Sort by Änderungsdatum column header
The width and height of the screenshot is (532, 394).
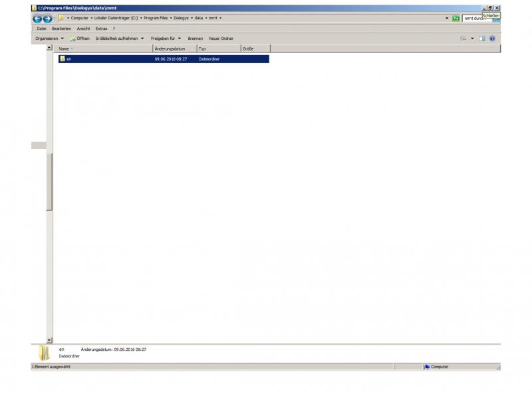(x=174, y=49)
